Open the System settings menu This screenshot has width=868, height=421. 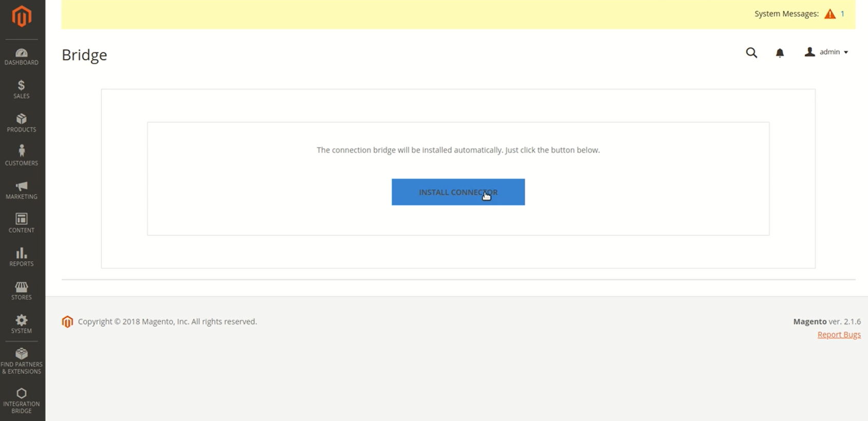[22, 324]
